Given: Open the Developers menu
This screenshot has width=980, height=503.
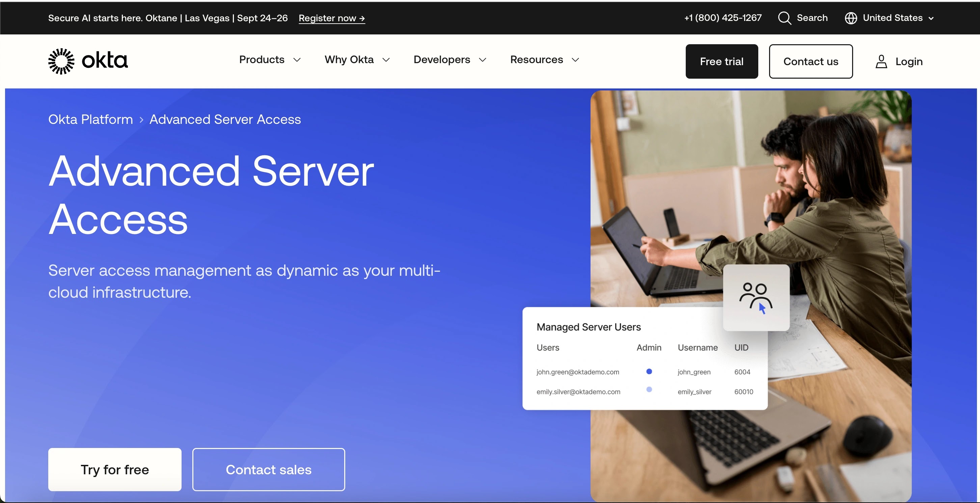Looking at the screenshot, I should point(442,59).
